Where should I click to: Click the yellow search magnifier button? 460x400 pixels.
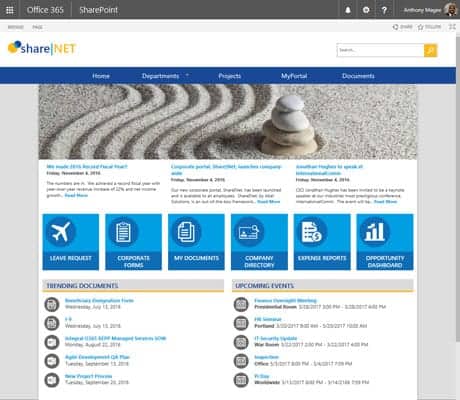(x=430, y=50)
